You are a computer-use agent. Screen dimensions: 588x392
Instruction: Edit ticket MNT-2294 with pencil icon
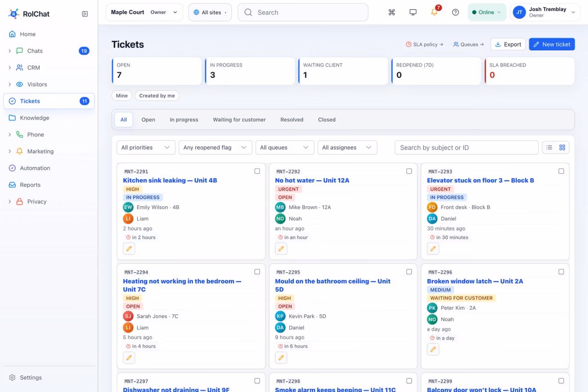[x=129, y=358]
